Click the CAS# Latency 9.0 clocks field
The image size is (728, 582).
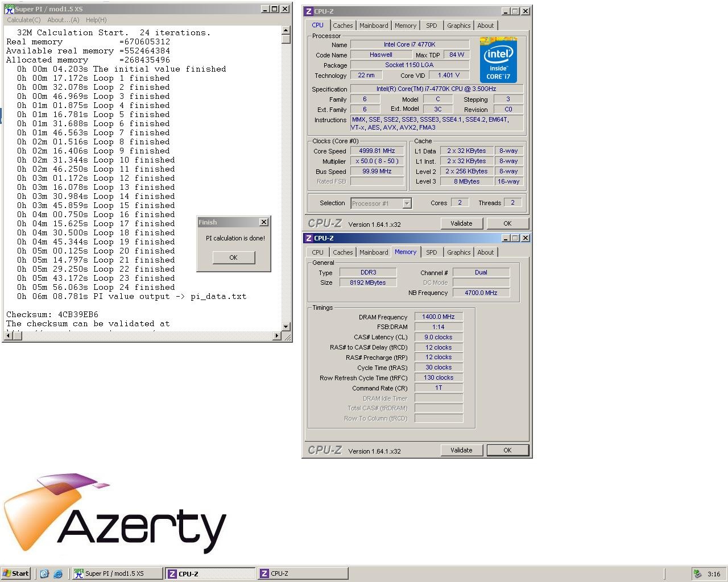(439, 337)
